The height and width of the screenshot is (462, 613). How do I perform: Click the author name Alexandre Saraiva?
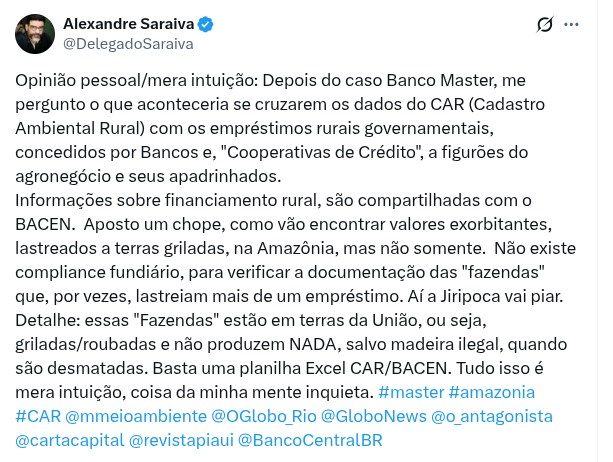[x=128, y=23]
